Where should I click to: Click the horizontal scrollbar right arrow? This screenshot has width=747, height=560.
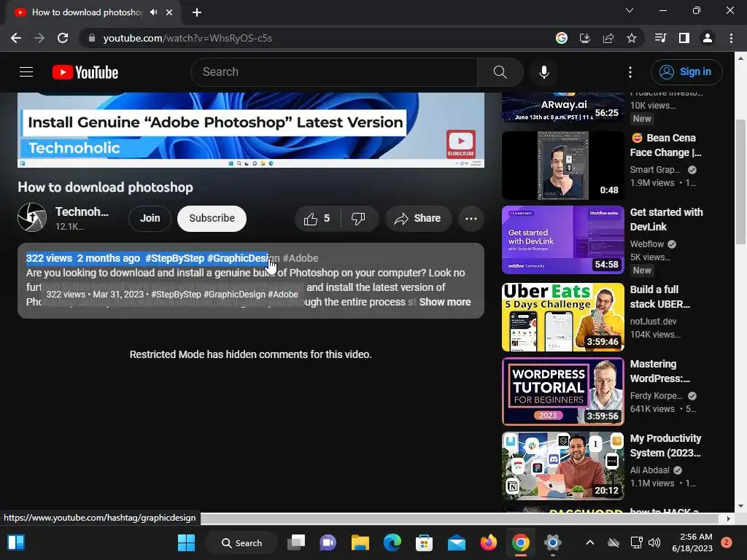[728, 518]
